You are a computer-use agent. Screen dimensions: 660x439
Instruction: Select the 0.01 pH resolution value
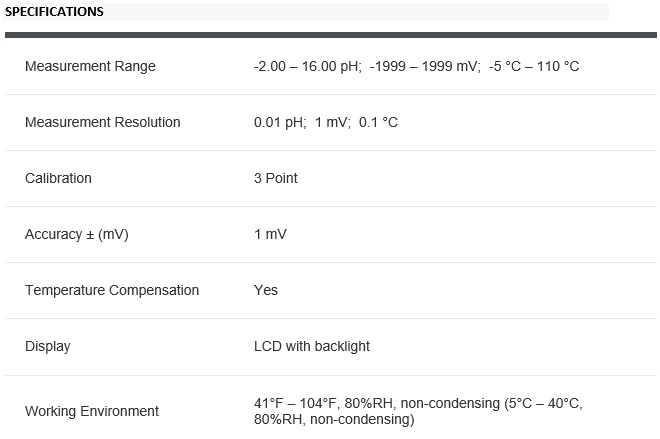coord(280,122)
